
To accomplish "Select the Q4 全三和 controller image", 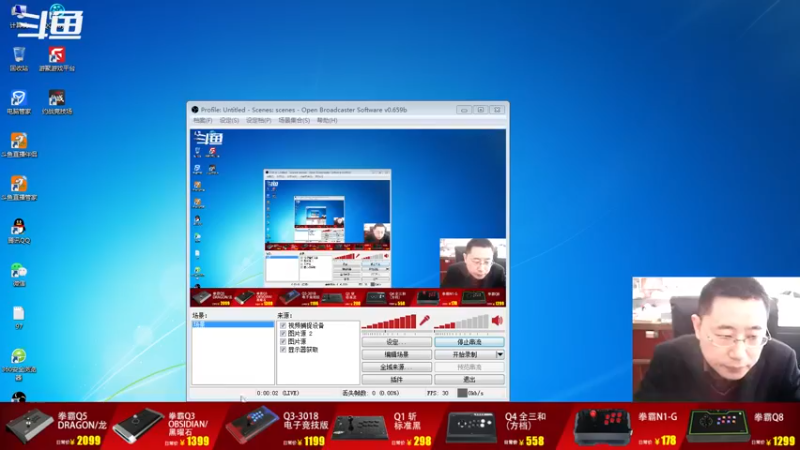I will click(471, 427).
